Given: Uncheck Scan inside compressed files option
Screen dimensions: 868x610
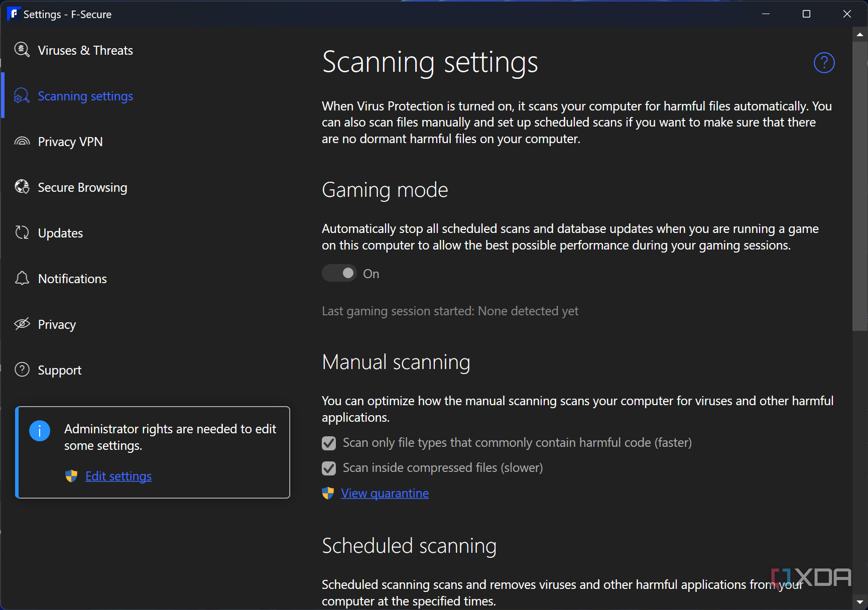Looking at the screenshot, I should [x=329, y=468].
